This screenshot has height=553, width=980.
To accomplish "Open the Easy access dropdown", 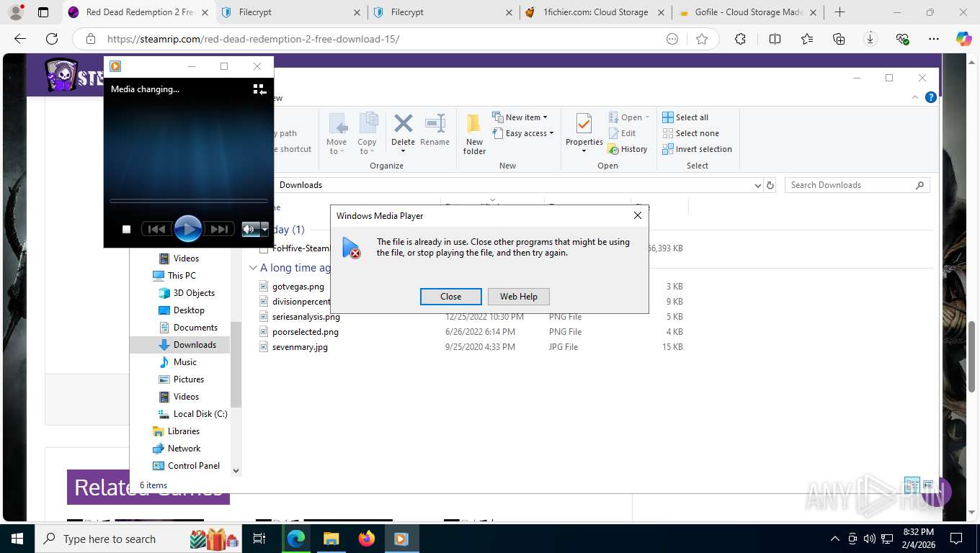I will coord(523,133).
